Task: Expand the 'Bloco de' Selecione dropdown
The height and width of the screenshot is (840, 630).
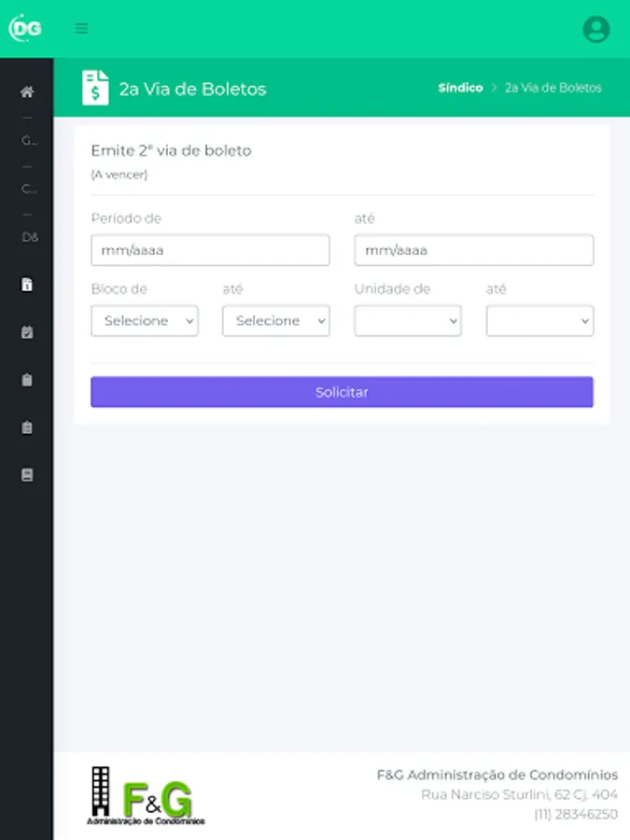Action: pyautogui.click(x=145, y=321)
